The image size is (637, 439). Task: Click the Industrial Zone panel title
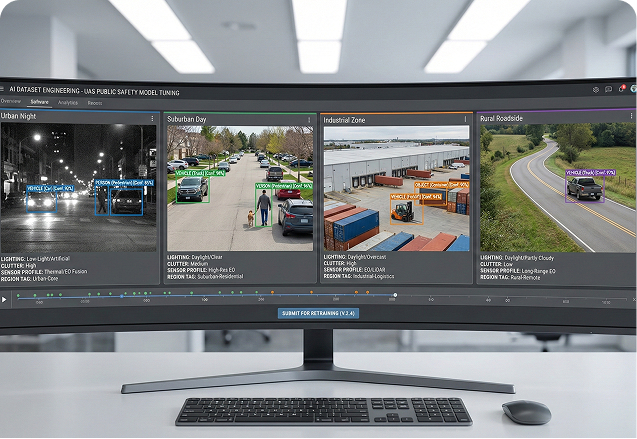point(344,120)
